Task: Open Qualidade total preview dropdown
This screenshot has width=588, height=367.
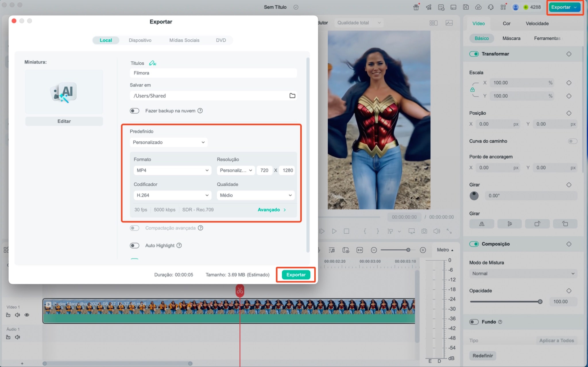Action: click(x=359, y=23)
